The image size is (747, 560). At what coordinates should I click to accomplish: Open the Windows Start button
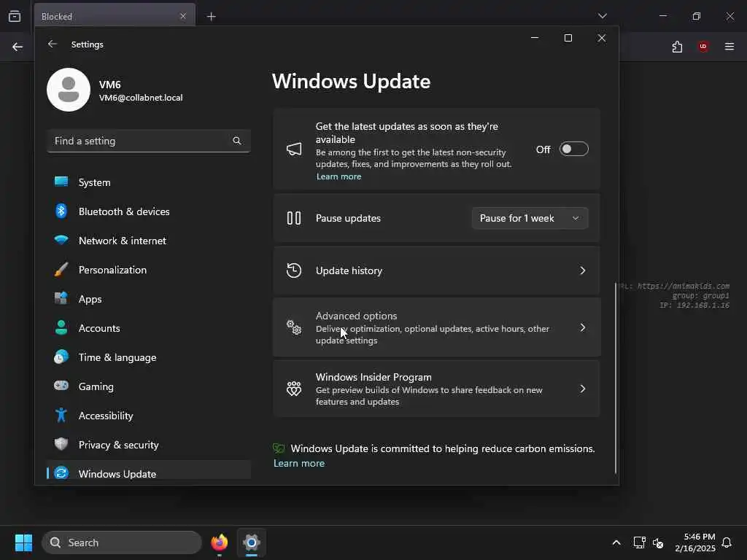(23, 542)
